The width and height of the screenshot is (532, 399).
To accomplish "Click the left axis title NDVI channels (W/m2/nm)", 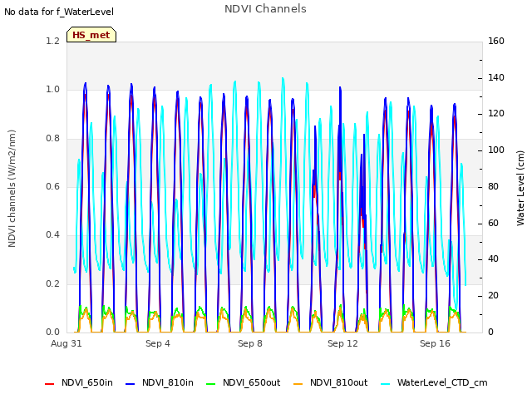I will 12,189.
